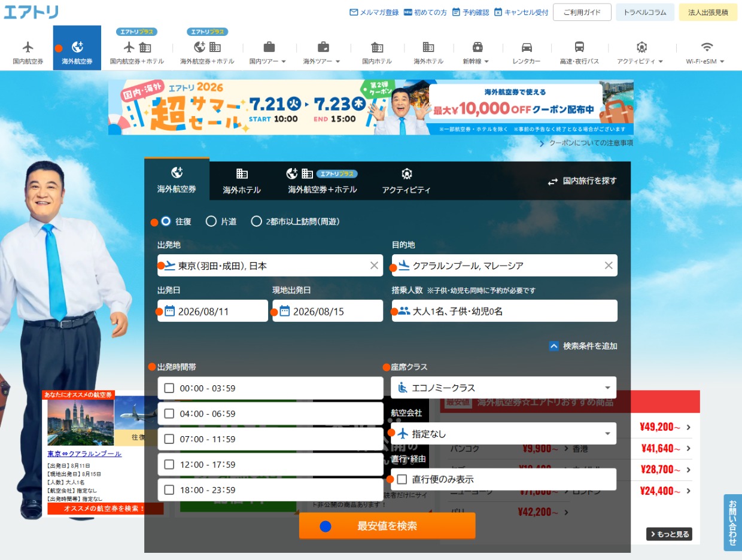Open the 航空会社 指定なし dropdown
This screenshot has height=560, width=742.
(x=503, y=434)
